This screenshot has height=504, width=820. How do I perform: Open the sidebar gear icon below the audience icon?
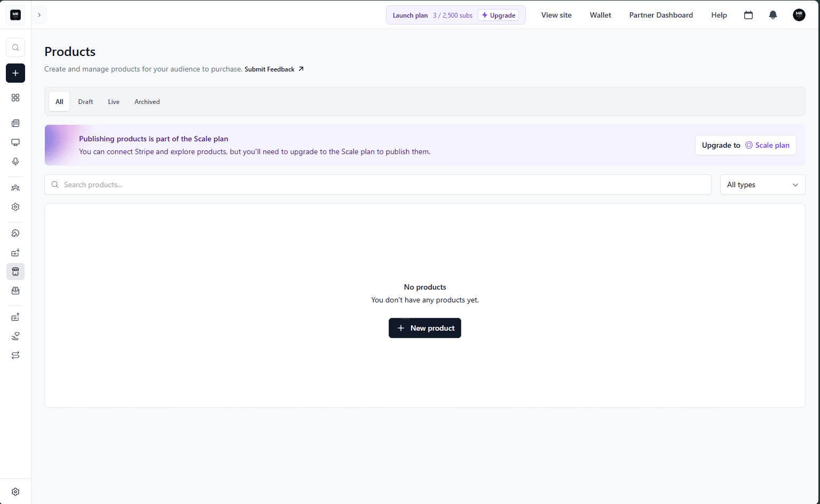15,207
